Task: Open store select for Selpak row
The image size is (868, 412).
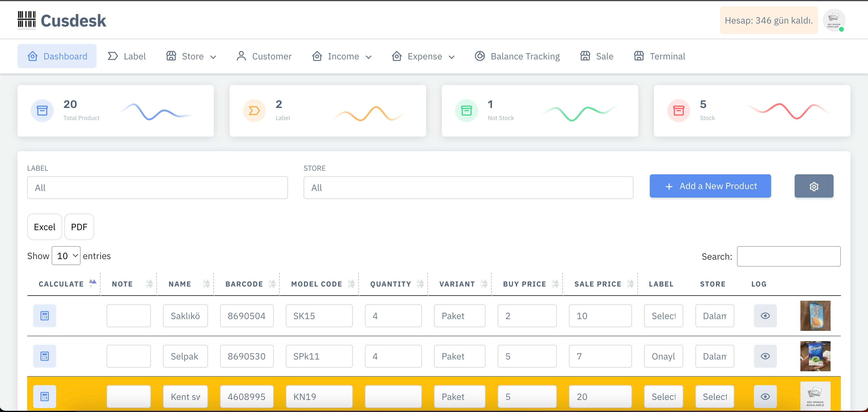Action: (715, 356)
